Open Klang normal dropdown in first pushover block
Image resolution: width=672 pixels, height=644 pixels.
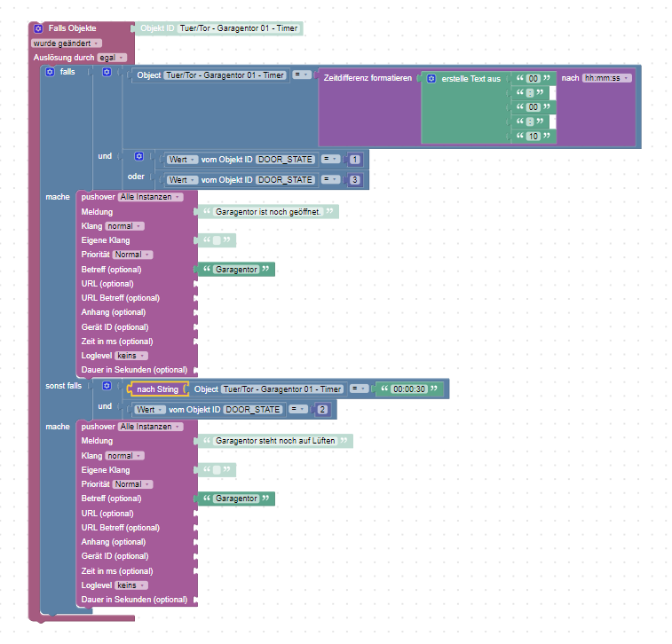click(124, 226)
